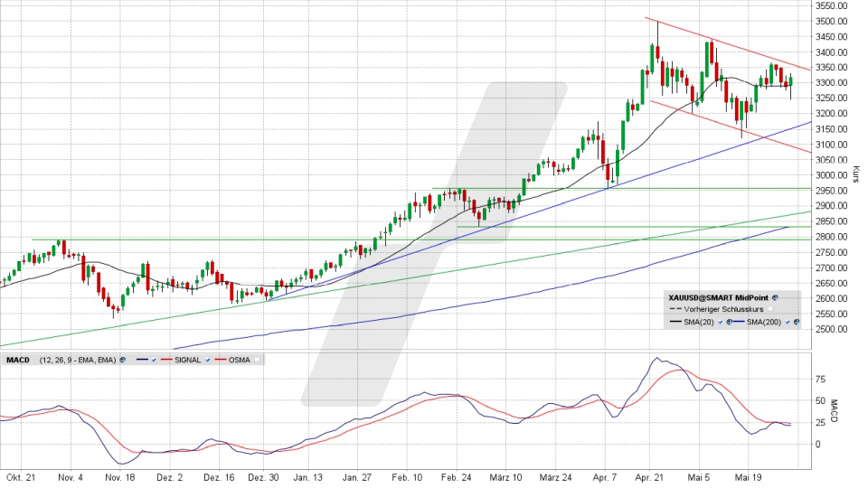Uncheck the SMA(20) visibility checkbox
The height and width of the screenshot is (488, 868).
click(720, 322)
